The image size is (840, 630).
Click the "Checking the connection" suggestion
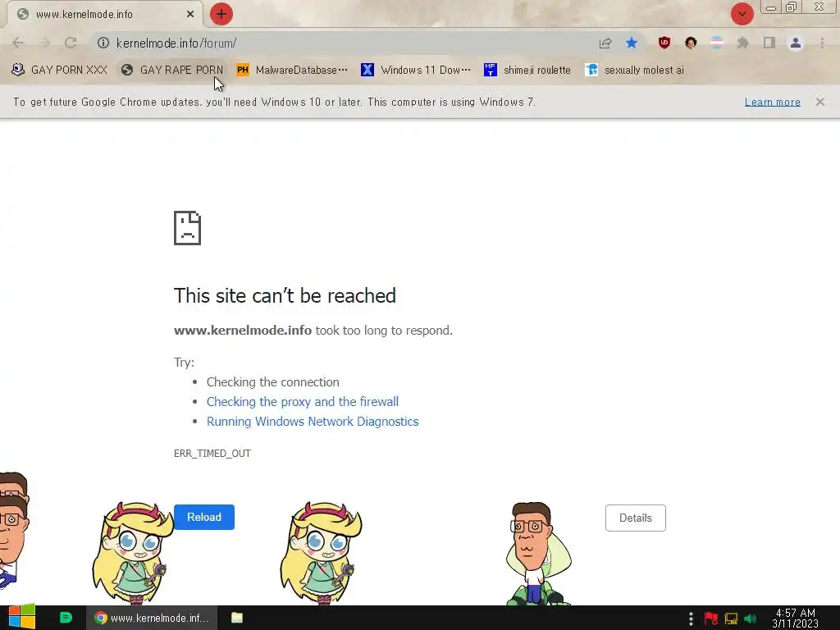pyautogui.click(x=272, y=382)
